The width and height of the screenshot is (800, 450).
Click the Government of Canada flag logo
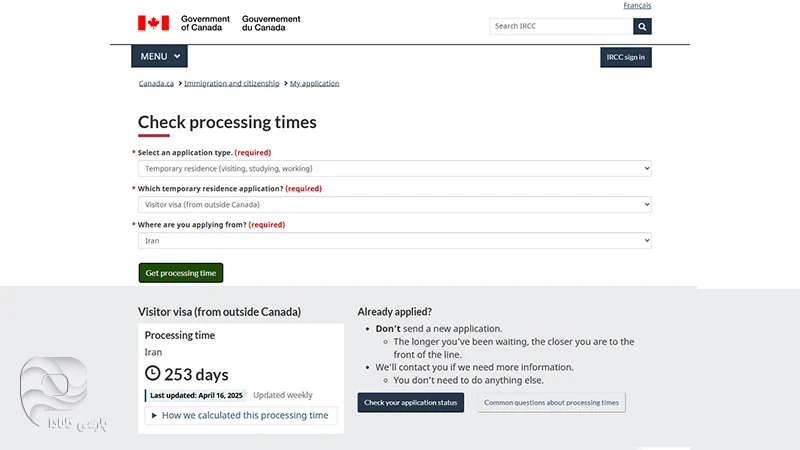(x=154, y=23)
